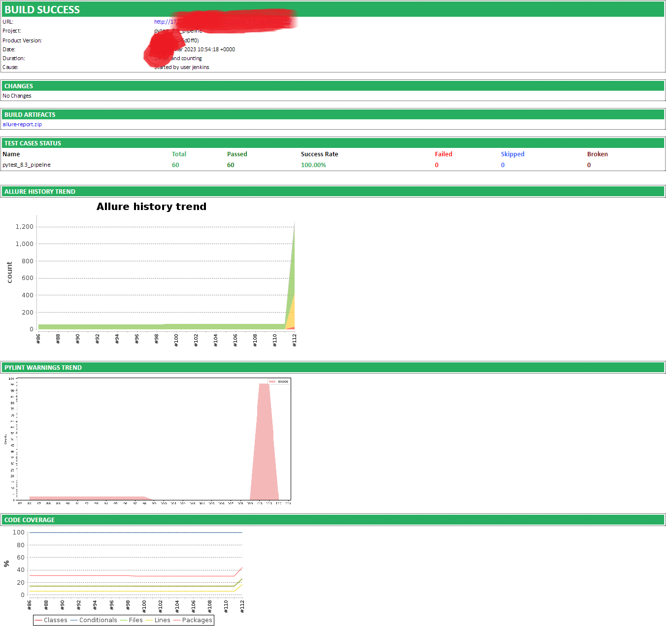Viewport: 672px width, 635px height.
Task: Click the 0 value under Skipped
Action: tap(503, 165)
